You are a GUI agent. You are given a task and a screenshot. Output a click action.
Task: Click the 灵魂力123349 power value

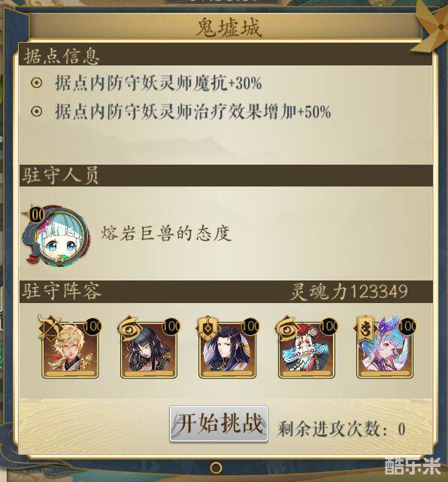point(349,292)
